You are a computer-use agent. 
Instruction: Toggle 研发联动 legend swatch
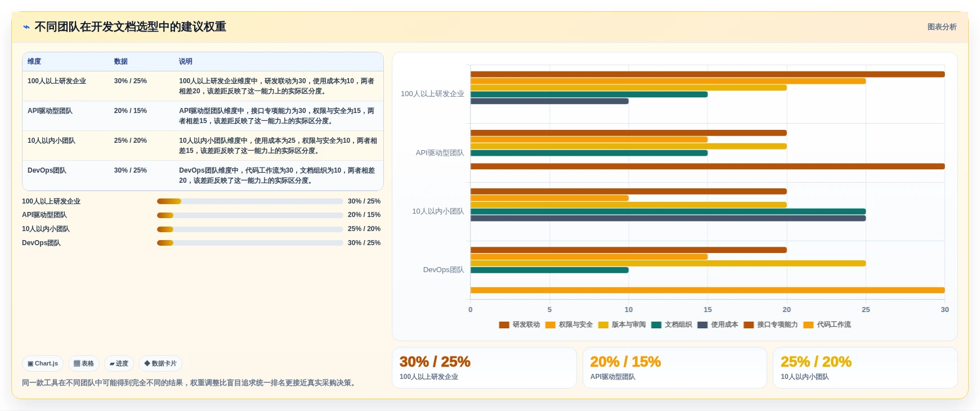click(504, 325)
